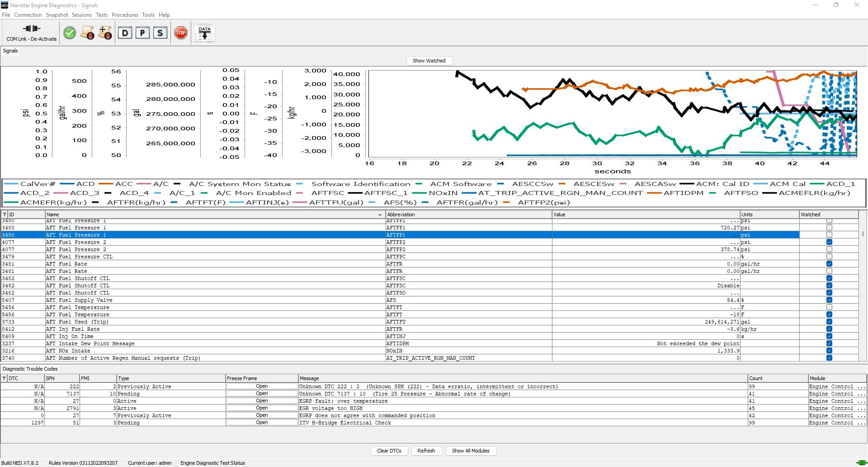
Task: Click the DATA download icon
Action: (204, 33)
